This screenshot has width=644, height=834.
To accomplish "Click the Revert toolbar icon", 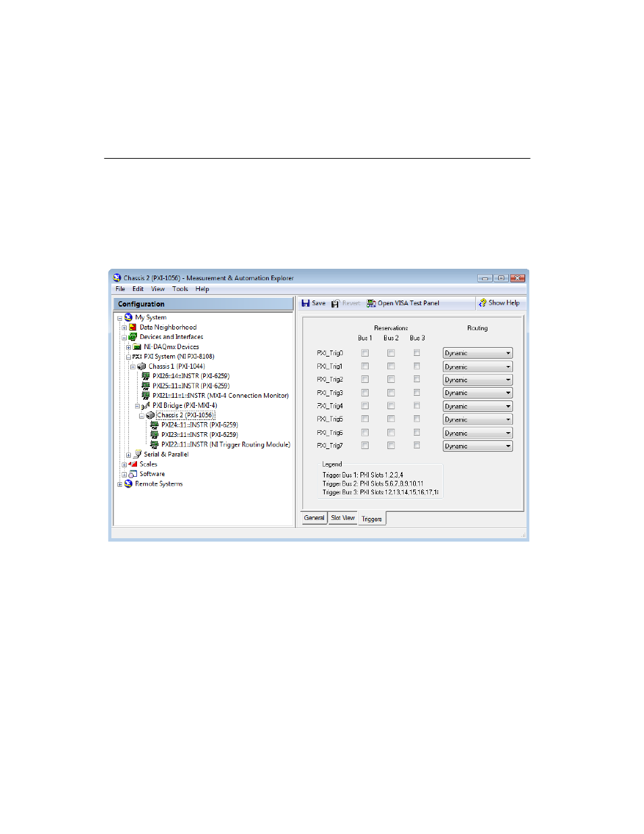I will pyautogui.click(x=335, y=303).
